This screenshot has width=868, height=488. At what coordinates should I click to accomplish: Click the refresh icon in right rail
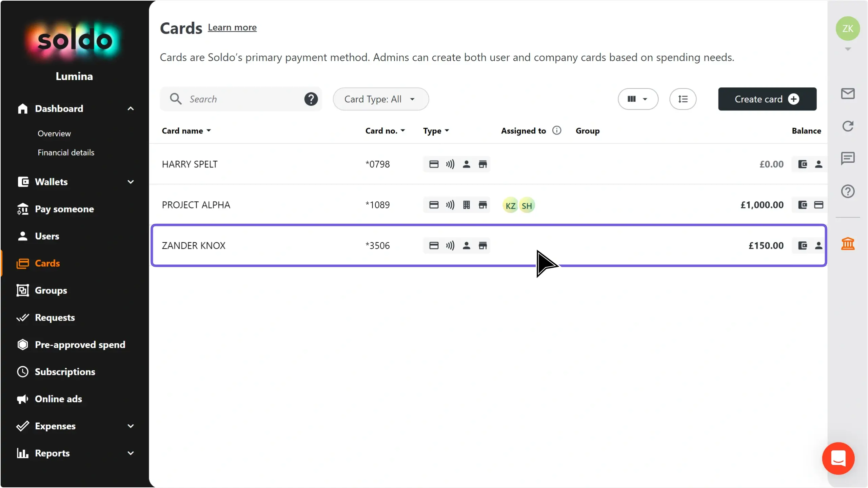point(848,126)
